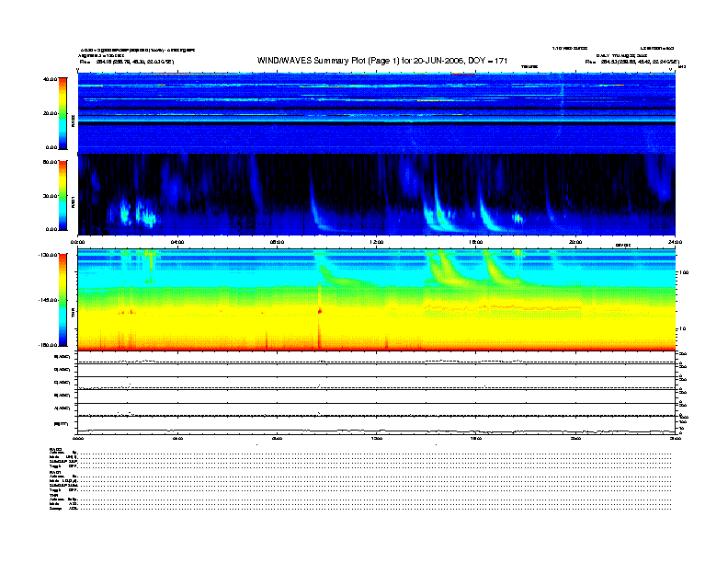Click the 24:00 tick label below RAD1 panel
Screen dimensions: 728x563
675,242
